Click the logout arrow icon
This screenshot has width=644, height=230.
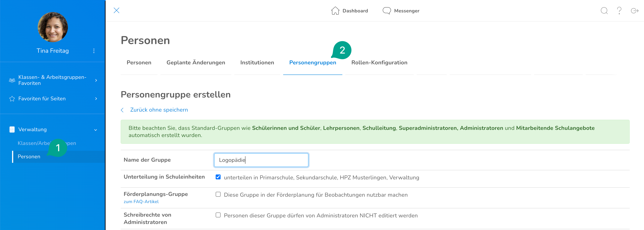(x=635, y=11)
